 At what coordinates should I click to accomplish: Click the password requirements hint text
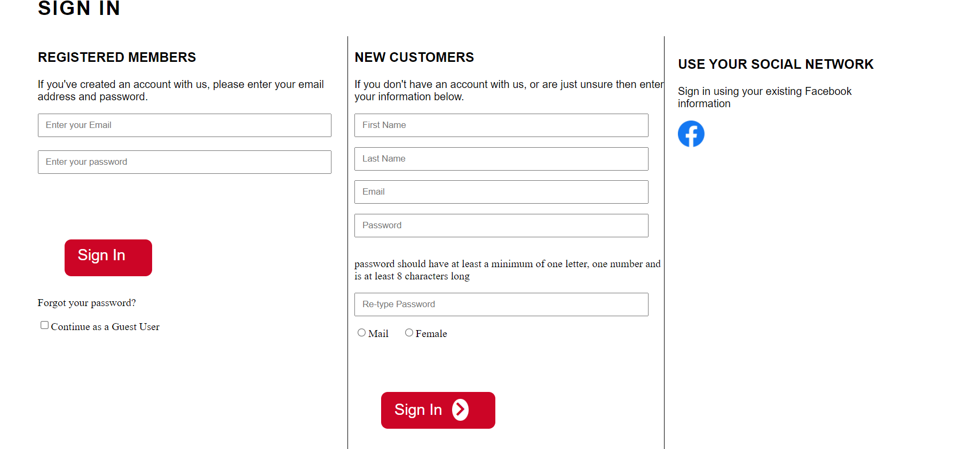[x=507, y=270]
